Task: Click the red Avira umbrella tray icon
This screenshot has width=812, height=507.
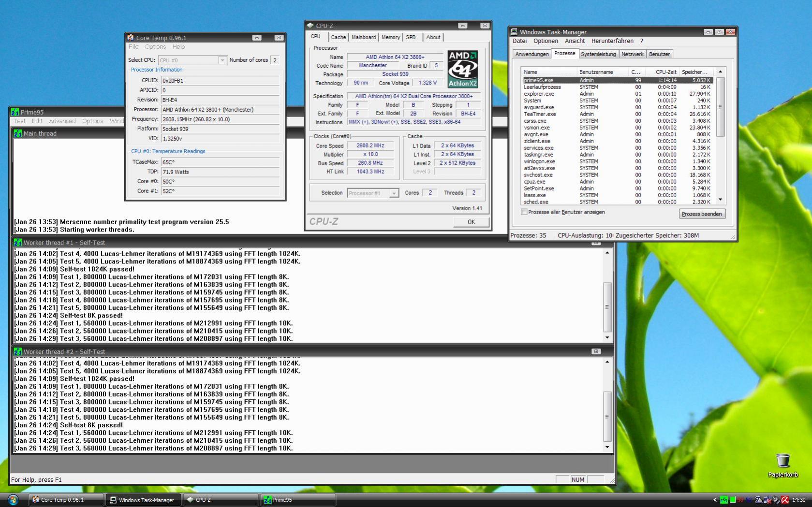Action: pyautogui.click(x=784, y=500)
